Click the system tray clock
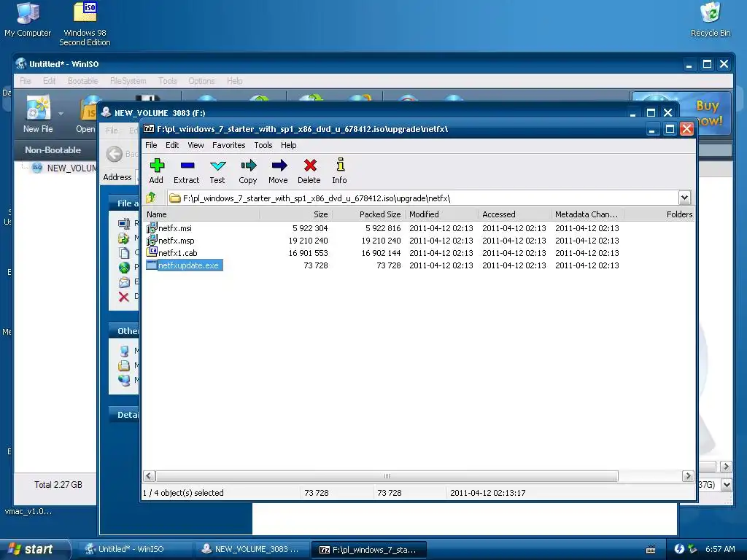The width and height of the screenshot is (747, 560). (720, 549)
